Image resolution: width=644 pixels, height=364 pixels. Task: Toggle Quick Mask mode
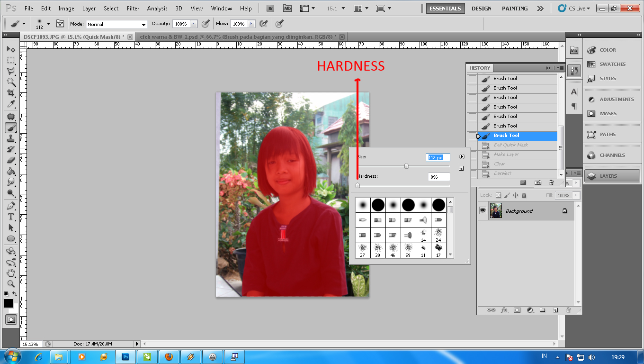click(11, 320)
